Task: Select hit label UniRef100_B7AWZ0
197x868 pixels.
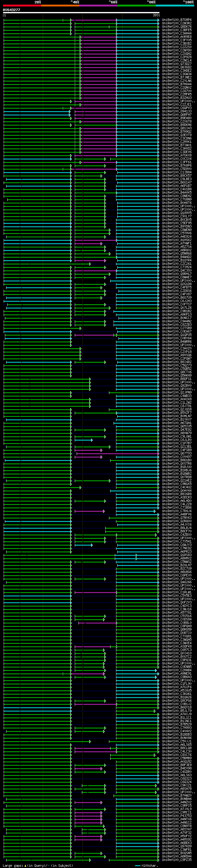Action: 177,796
